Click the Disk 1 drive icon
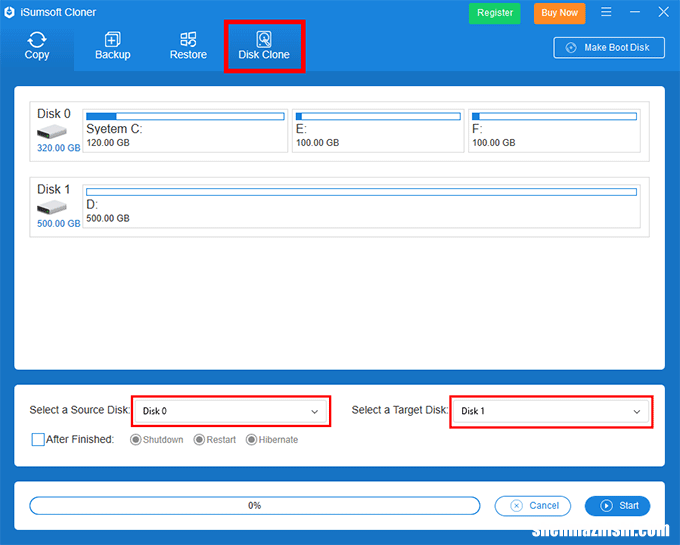The image size is (680, 545). [52, 207]
